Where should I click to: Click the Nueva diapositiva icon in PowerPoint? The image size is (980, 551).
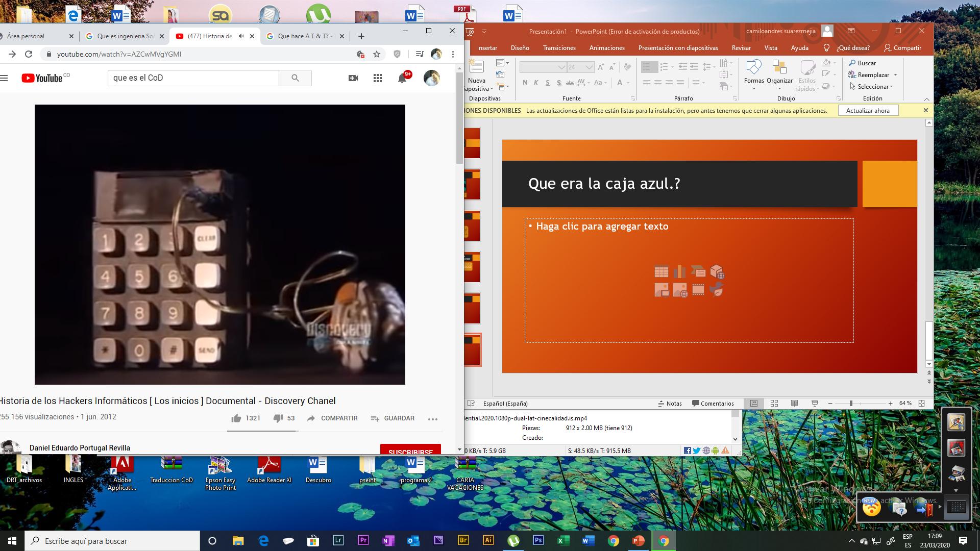tap(477, 67)
